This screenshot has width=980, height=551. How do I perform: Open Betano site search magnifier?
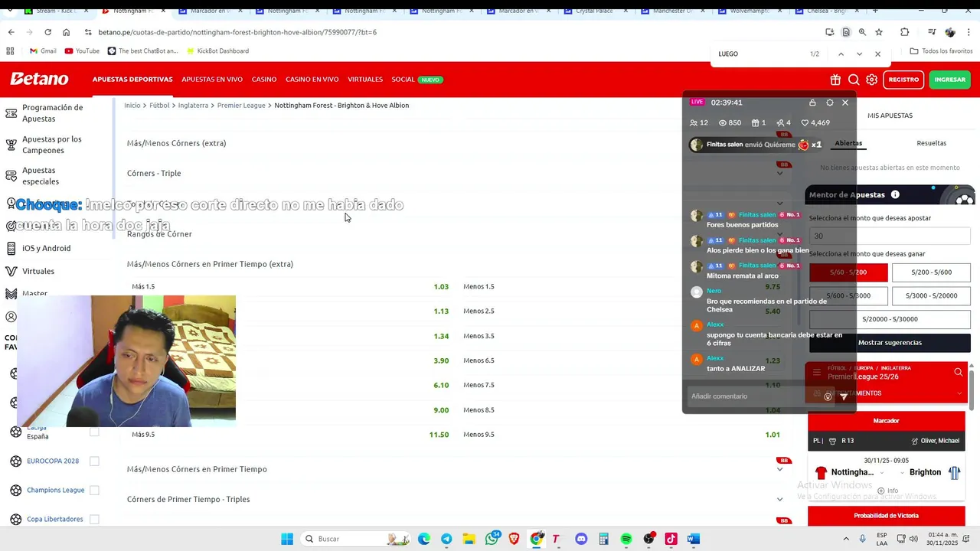pos(854,80)
